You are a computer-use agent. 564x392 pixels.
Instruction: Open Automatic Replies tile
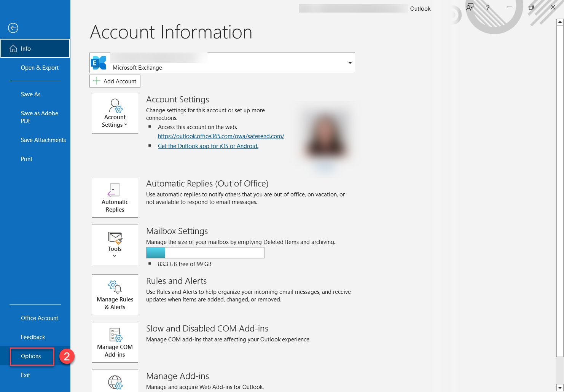[115, 197]
